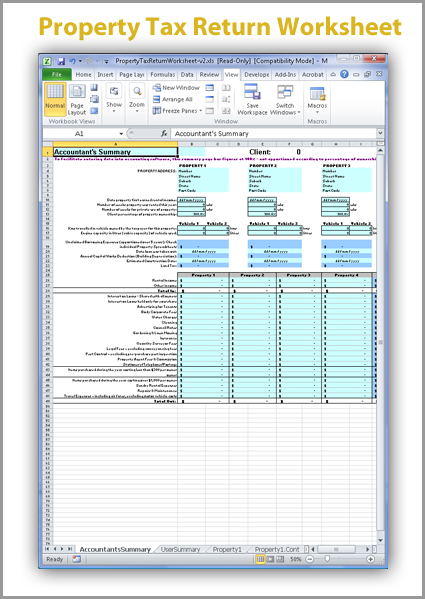
Task: Expand the Show dropdown group
Action: pyautogui.click(x=114, y=99)
